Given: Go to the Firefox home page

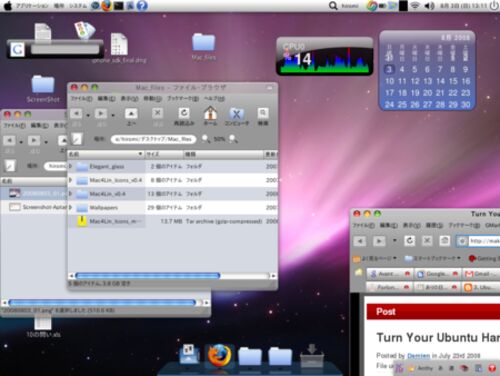Looking at the screenshot, I should pos(444,240).
